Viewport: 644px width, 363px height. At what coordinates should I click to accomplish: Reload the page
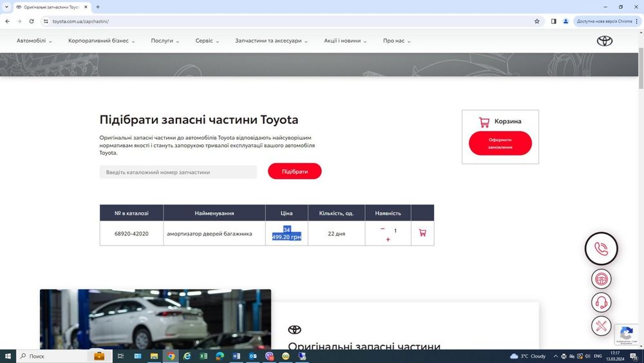pyautogui.click(x=31, y=21)
